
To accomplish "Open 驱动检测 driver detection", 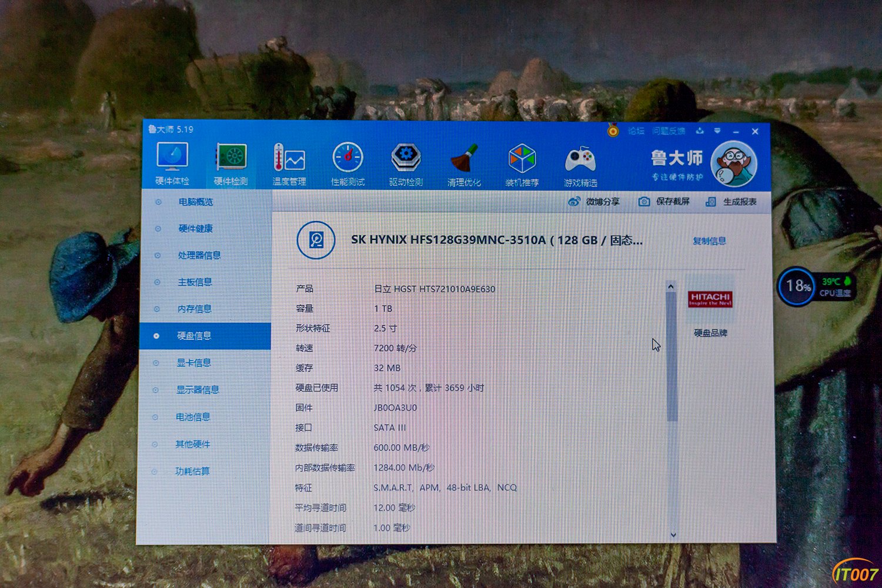I will [406, 165].
